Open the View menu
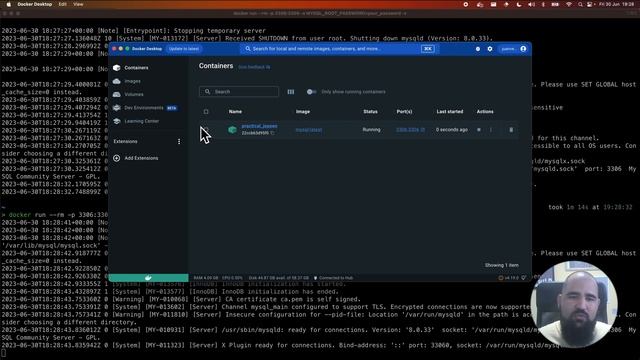 [x=78, y=4]
